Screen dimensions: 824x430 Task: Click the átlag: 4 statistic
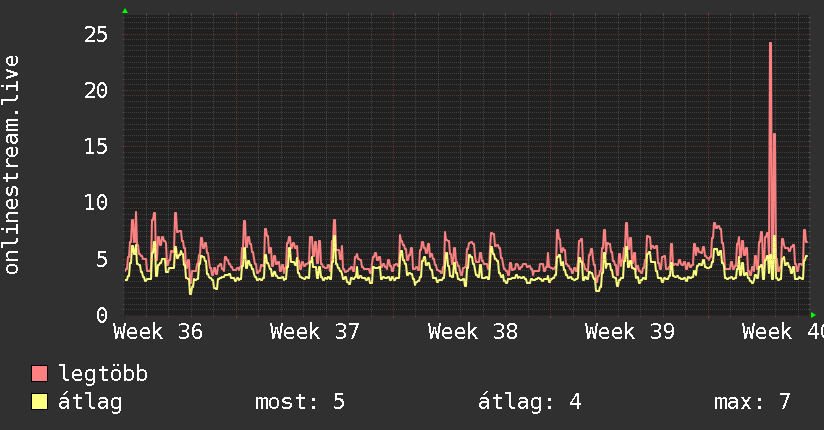click(530, 402)
